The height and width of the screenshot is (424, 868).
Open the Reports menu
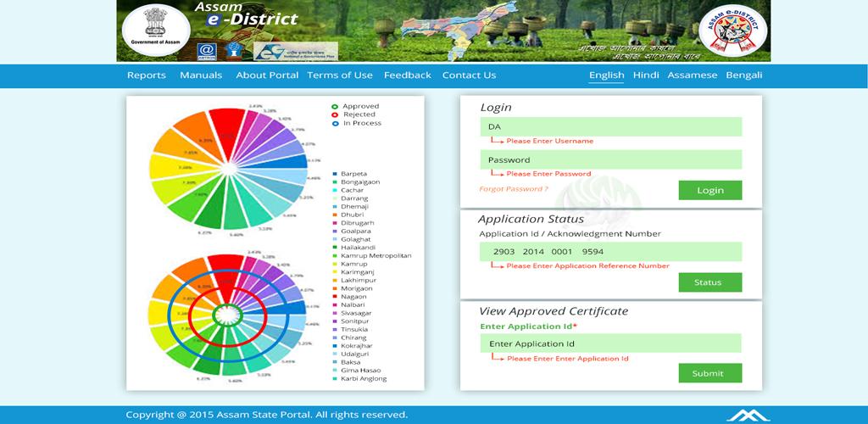point(146,75)
